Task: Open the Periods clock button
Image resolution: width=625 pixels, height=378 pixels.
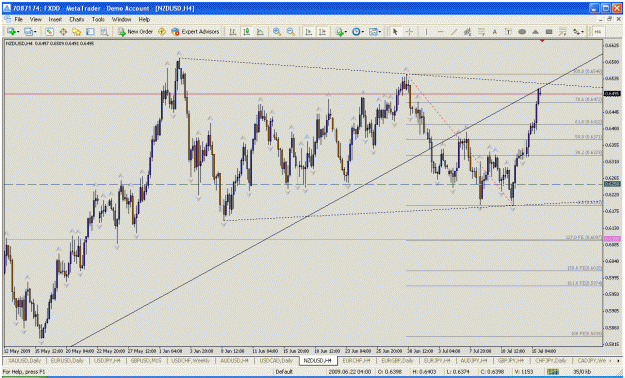Action: (x=356, y=32)
